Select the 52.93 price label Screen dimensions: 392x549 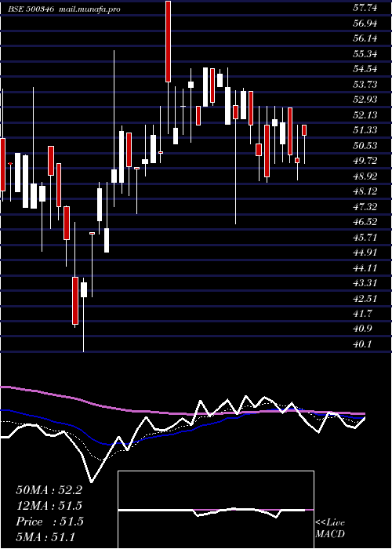pyautogui.click(x=365, y=99)
